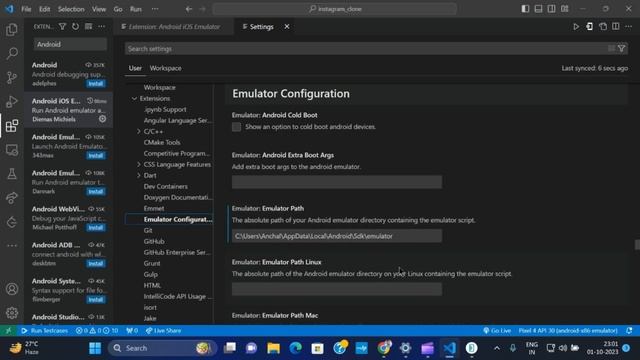Open the Selection menu
This screenshot has width=640, height=360.
(x=71, y=9)
